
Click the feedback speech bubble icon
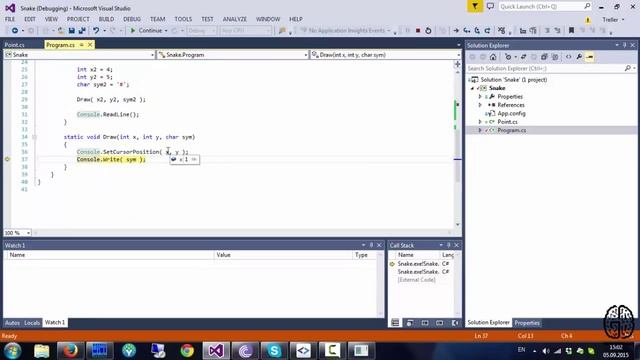(x=490, y=7)
